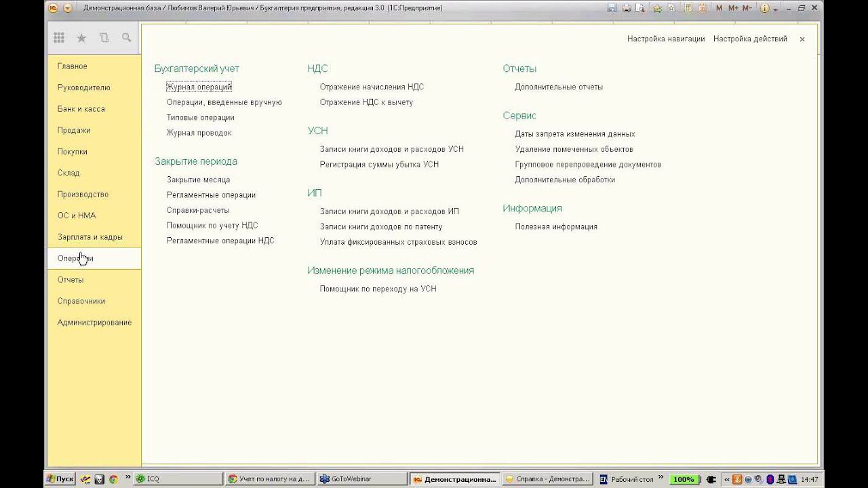
Task: Select the Руководителю section
Action: pyautogui.click(x=84, y=87)
